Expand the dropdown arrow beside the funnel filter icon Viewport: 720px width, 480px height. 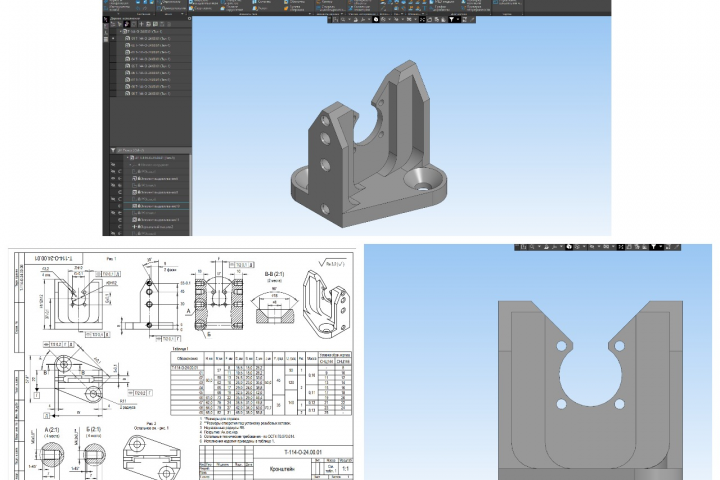coord(458,19)
